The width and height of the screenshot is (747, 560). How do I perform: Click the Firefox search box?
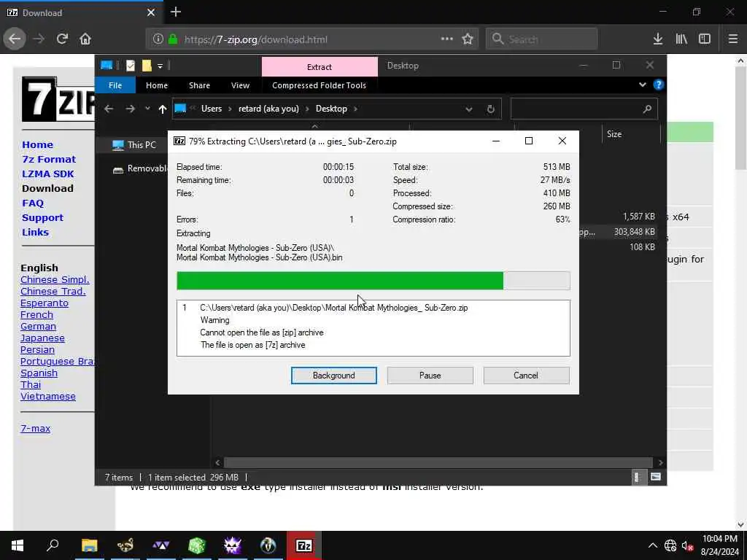[541, 39]
